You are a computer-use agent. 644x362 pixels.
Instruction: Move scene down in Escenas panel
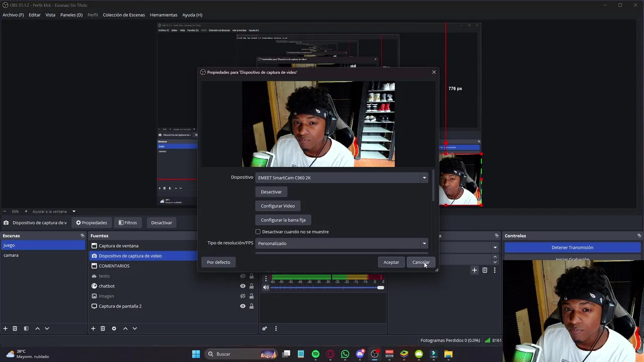click(47, 328)
